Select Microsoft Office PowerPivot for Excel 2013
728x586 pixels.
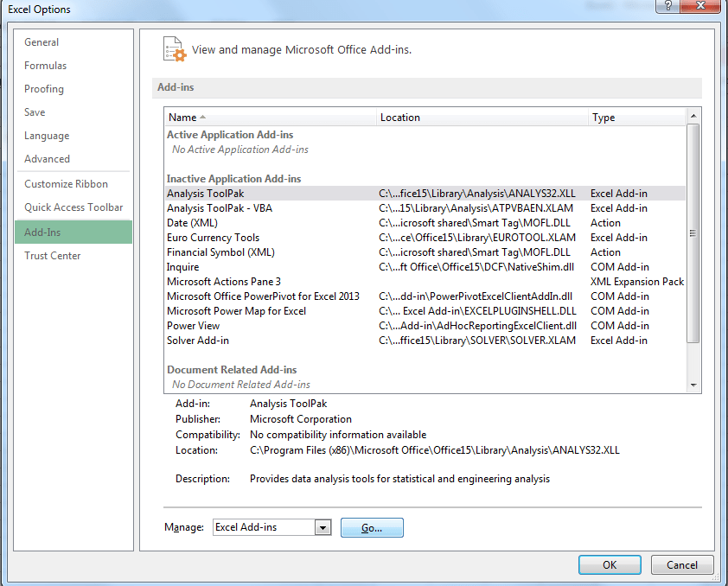click(x=425, y=296)
